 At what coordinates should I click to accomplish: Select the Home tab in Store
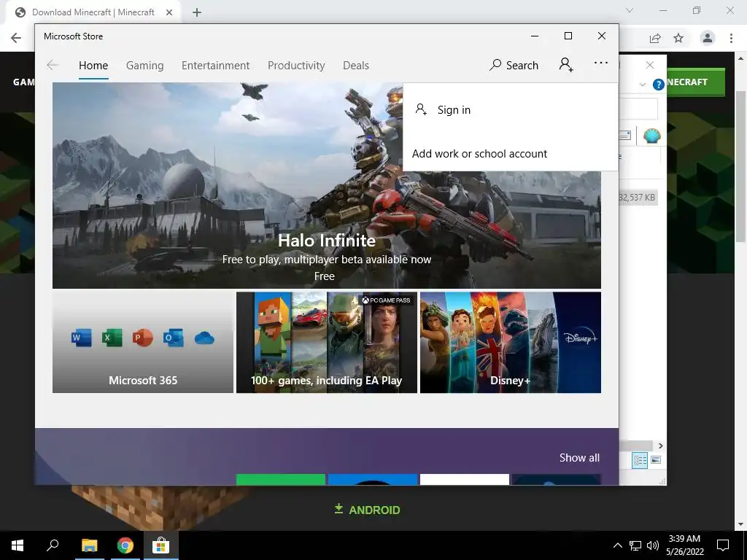tap(93, 66)
